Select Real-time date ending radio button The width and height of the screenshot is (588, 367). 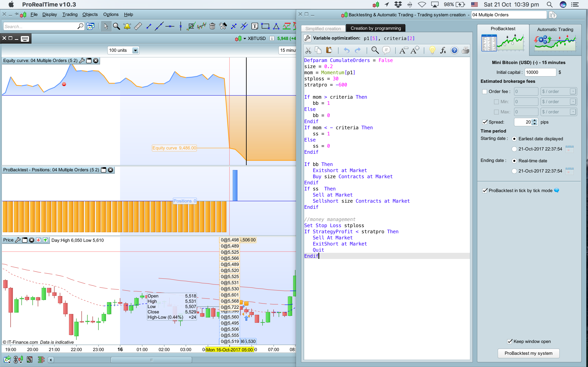tap(514, 161)
